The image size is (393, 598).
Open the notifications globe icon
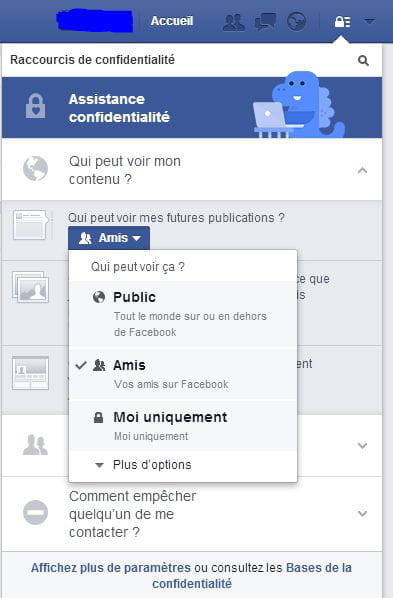coord(296,21)
